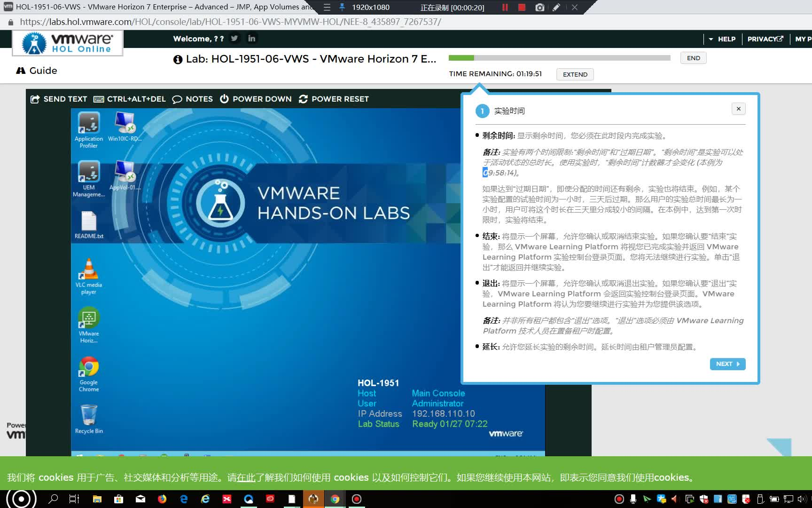The height and width of the screenshot is (508, 812).
Task: Launch Google Chrome from the lab desktop
Action: tap(88, 374)
